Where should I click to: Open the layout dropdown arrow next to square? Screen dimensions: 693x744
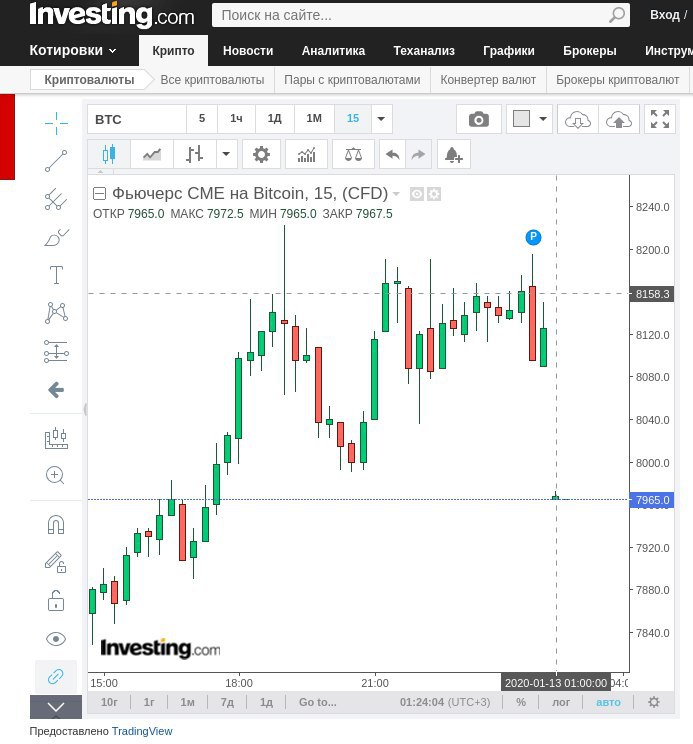click(543, 119)
